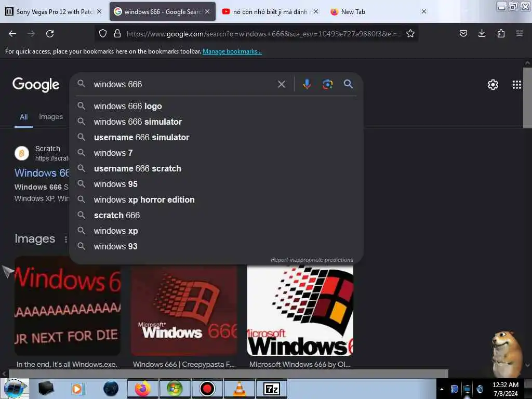Viewport: 532px width, 399px height.
Task: Open the 7-Zip taskbar icon
Action: 271,389
